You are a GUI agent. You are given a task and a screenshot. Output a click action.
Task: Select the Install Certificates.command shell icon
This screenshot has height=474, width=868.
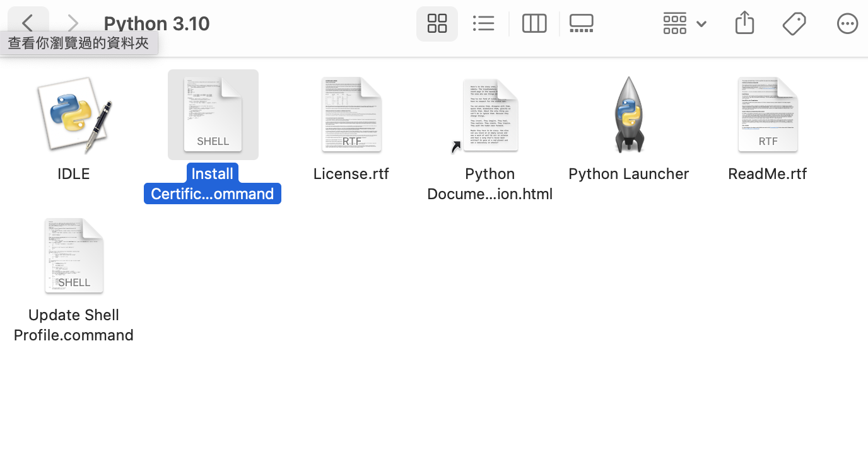pyautogui.click(x=213, y=115)
